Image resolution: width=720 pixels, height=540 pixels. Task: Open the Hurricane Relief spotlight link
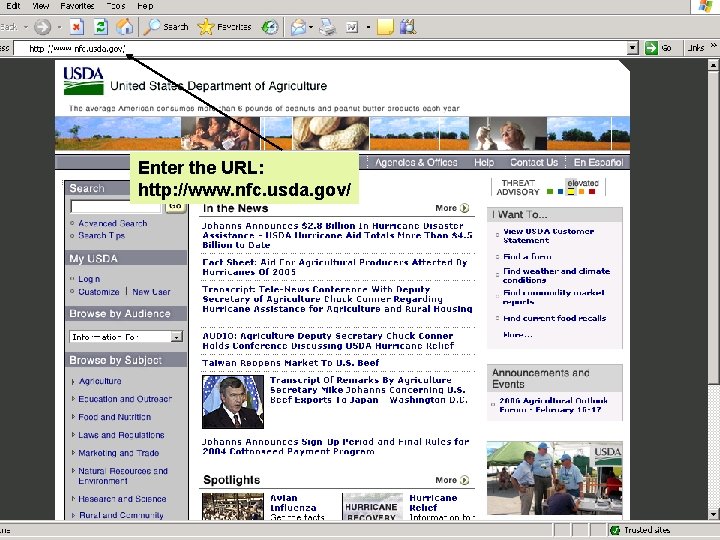click(x=433, y=503)
